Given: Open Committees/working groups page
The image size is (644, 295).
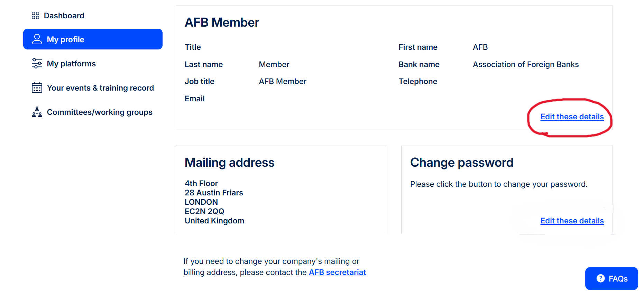Looking at the screenshot, I should point(93,112).
